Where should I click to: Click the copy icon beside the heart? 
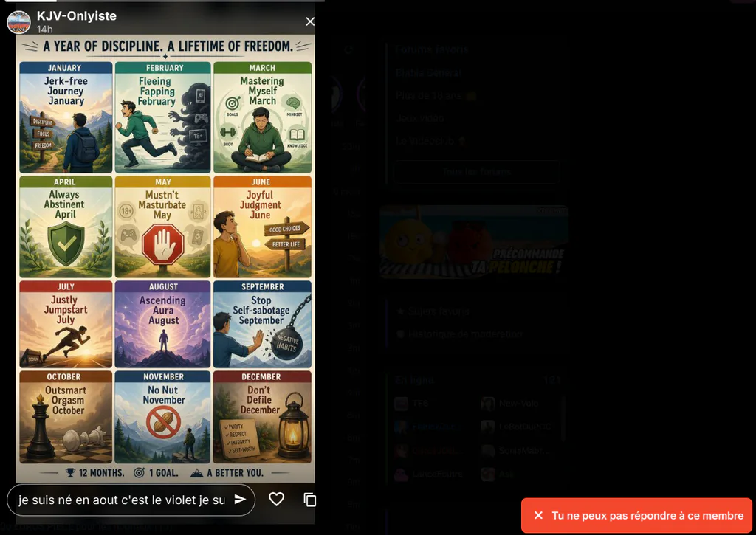tap(310, 500)
